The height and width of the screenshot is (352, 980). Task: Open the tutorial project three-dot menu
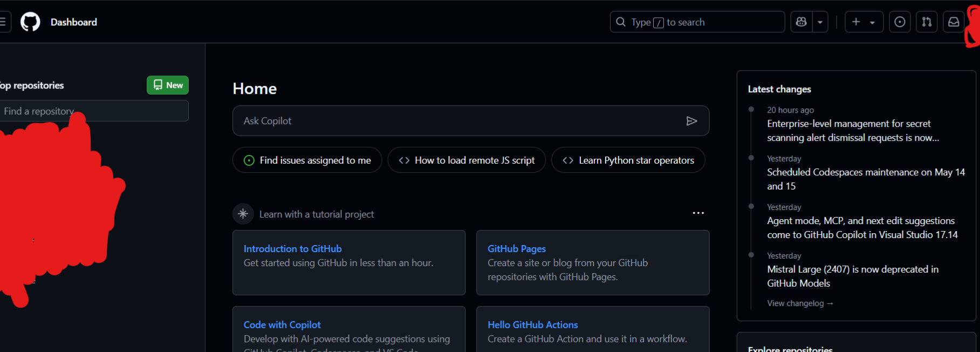coord(698,213)
